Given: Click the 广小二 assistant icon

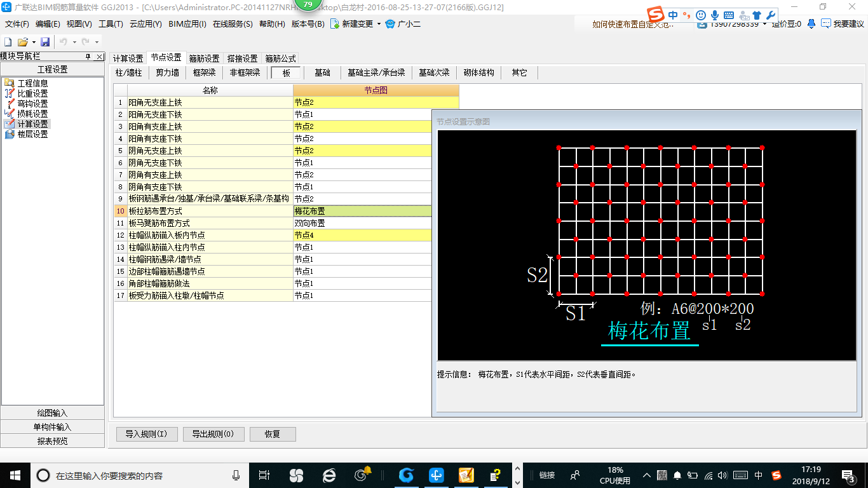Looking at the screenshot, I should (x=390, y=24).
